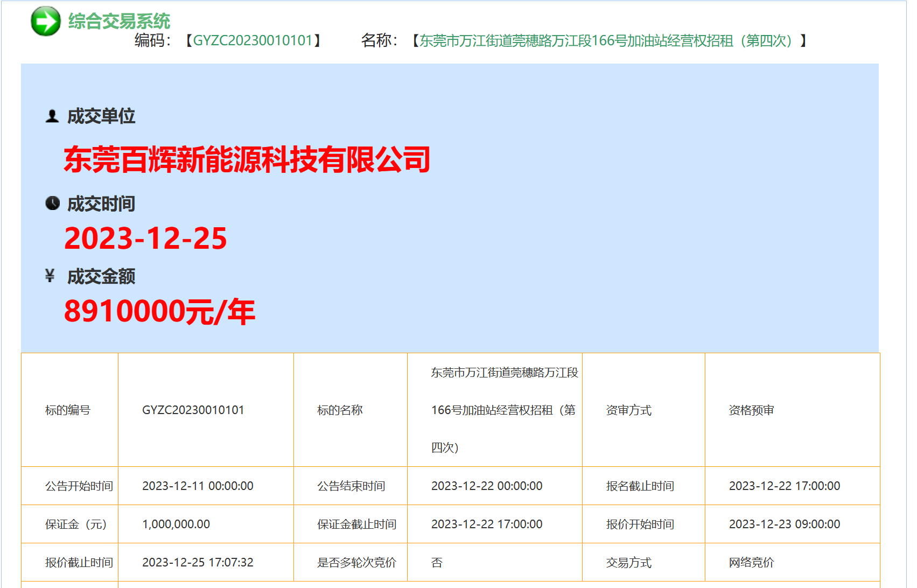Image resolution: width=917 pixels, height=588 pixels.
Task: Click the 是否多轮次竞价 label
Action: (x=357, y=563)
